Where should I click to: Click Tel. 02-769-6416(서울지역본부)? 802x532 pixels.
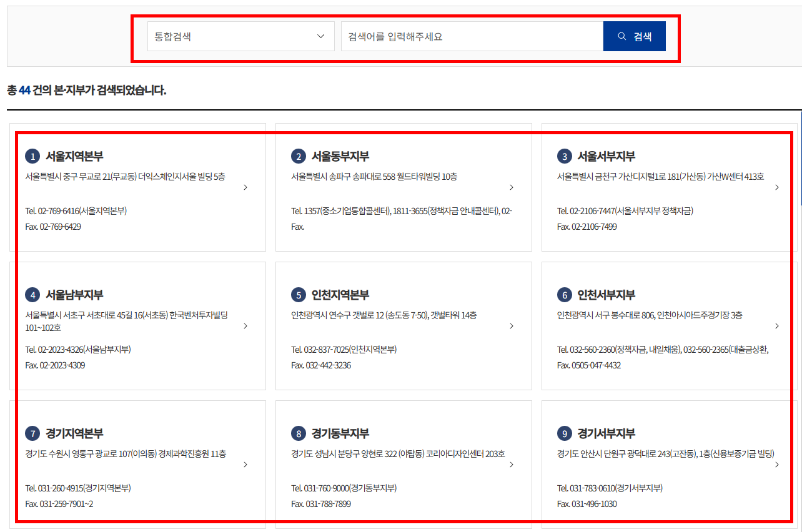point(76,211)
